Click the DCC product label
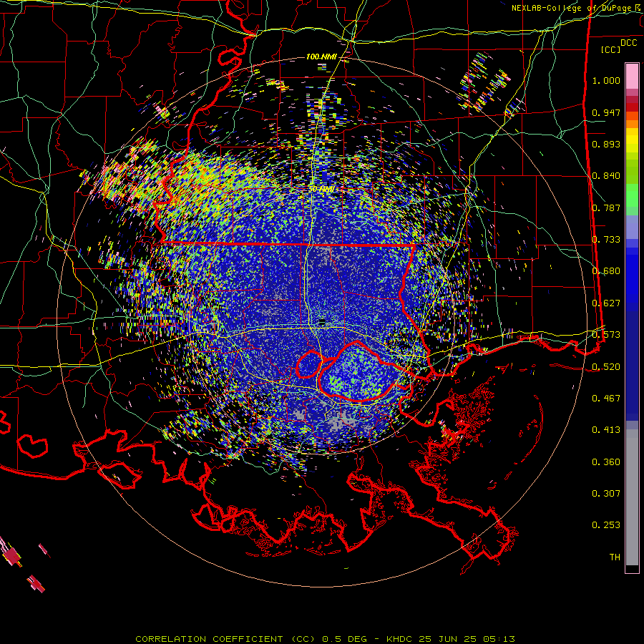 628,43
